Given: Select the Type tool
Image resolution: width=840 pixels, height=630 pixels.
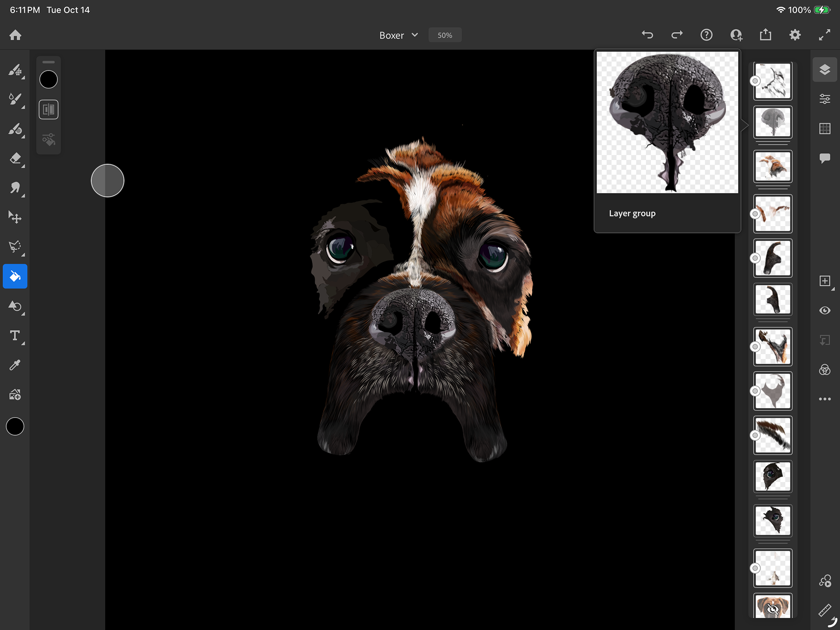Looking at the screenshot, I should pos(15,336).
